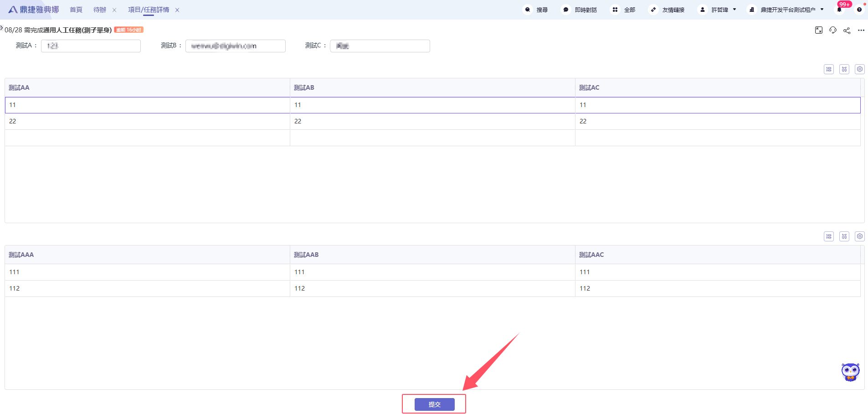Click the 測試AC column header
The height and width of the screenshot is (414, 868).
718,87
